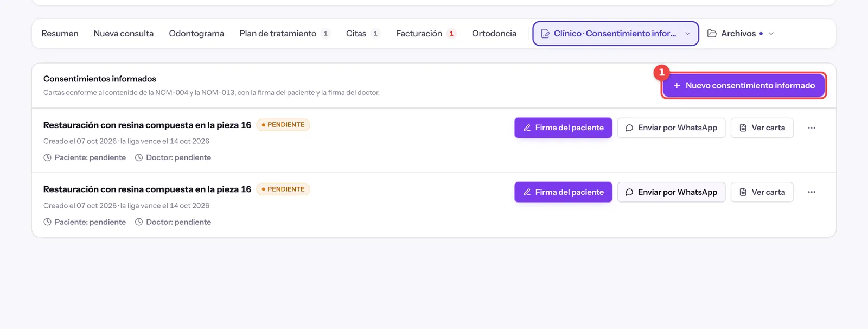Click the NOM-004 y NOM-013 description text
Viewport: 868px width, 329px height.
click(x=212, y=93)
